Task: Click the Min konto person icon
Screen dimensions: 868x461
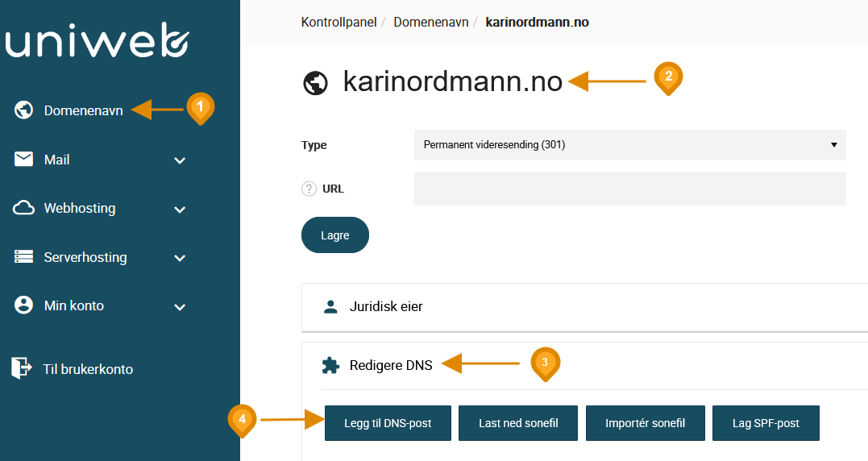Action: [24, 305]
